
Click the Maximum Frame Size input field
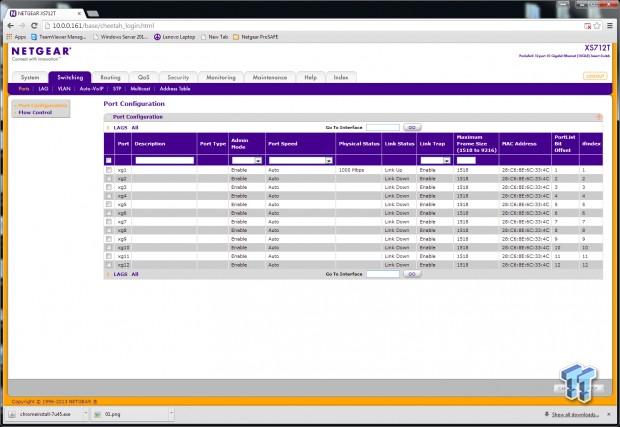point(466,161)
